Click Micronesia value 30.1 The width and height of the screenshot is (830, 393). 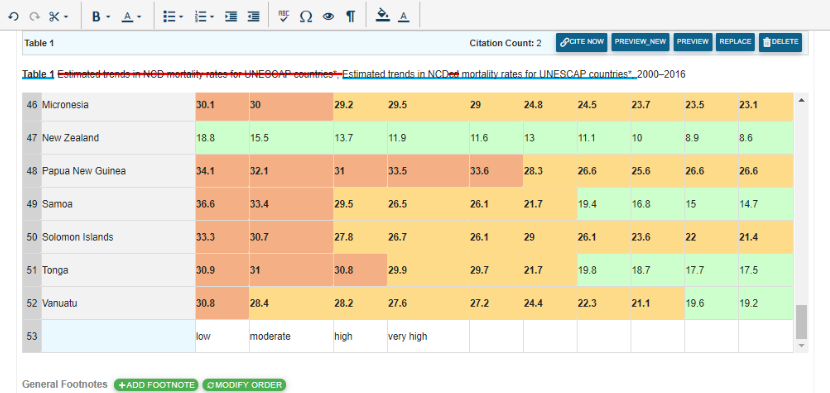click(222, 105)
